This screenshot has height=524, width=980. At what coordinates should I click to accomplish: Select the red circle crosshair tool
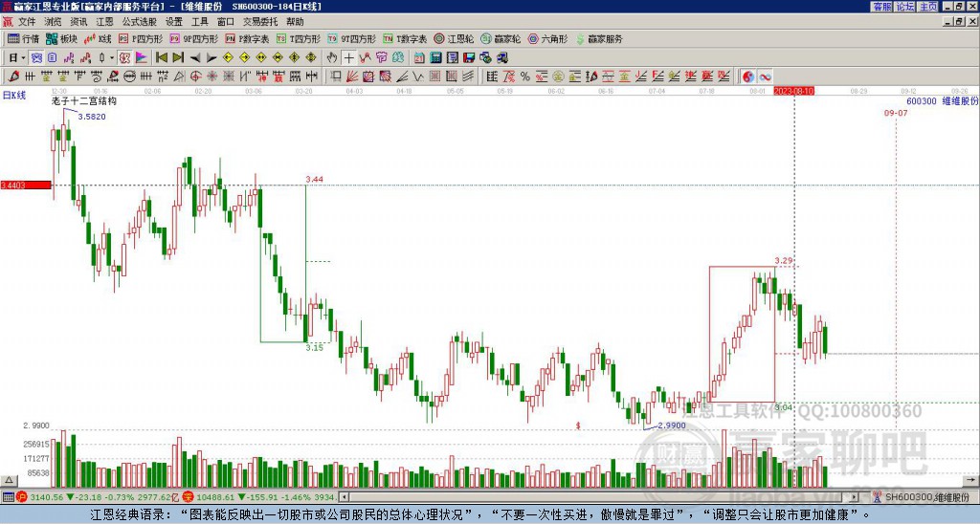tap(195, 76)
